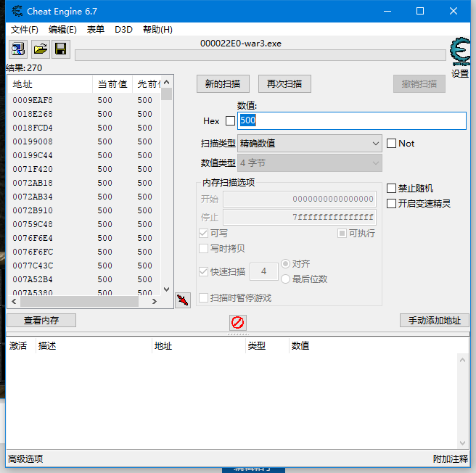Image resolution: width=476 pixels, height=473 pixels.
Task: Select the 对齐 radio button
Action: coord(285,263)
